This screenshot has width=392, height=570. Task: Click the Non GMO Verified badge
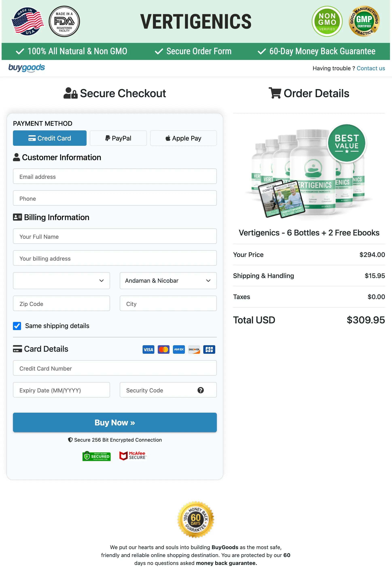point(327,22)
